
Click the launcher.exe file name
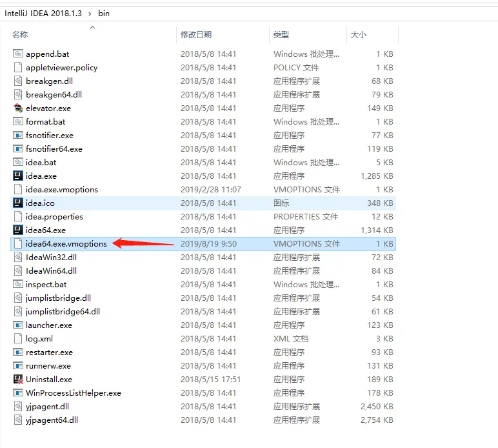pos(49,325)
